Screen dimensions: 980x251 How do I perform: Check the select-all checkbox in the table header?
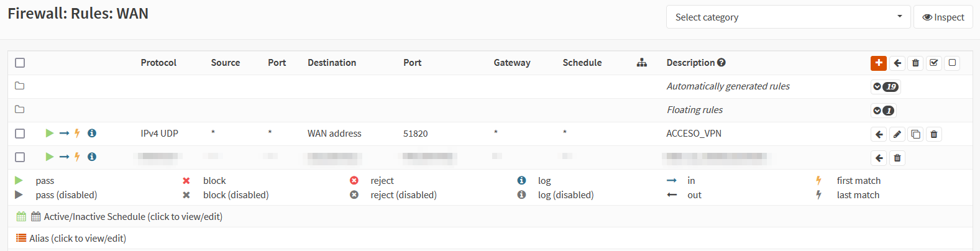pos(20,63)
